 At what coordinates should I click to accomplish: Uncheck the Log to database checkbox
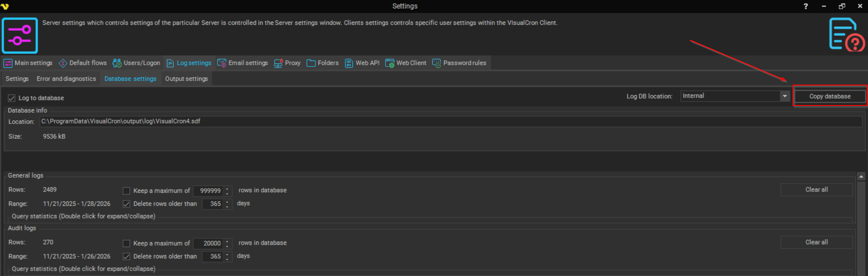[x=12, y=98]
